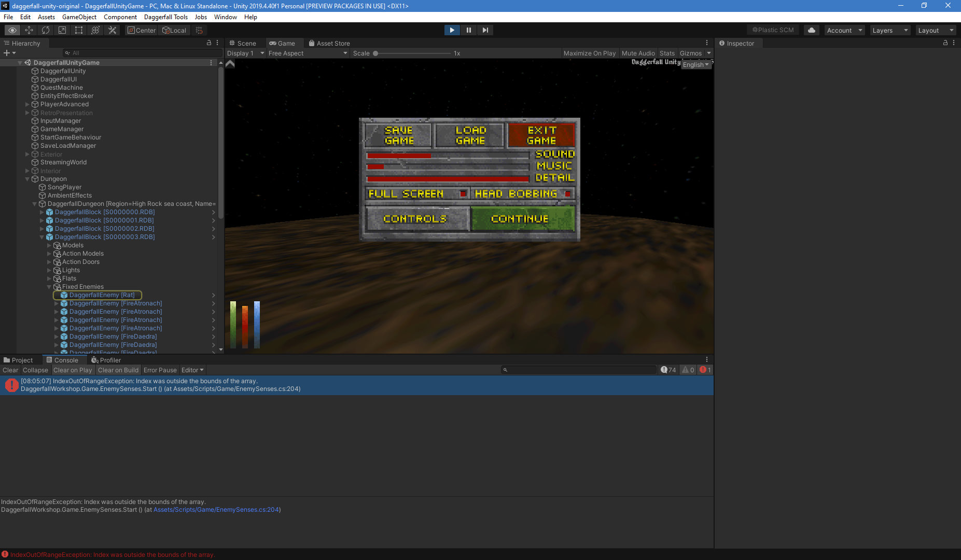Click the add object plus button
This screenshot has height=560, width=961.
click(x=9, y=53)
